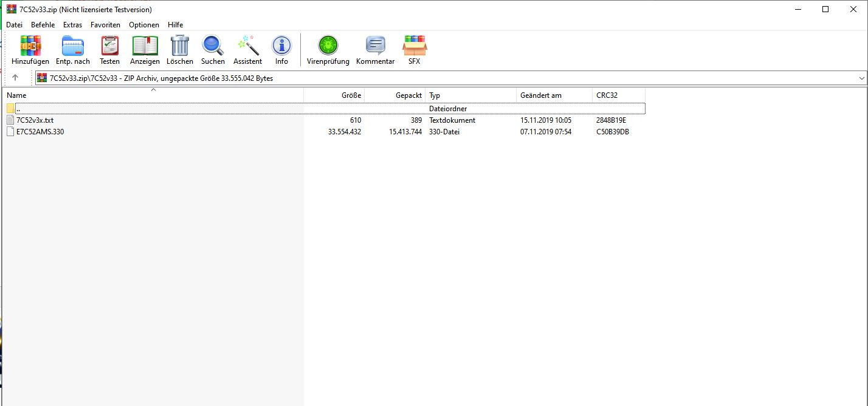Open the Optionen menu
Image resolution: width=868 pixels, height=406 pixels.
tap(144, 25)
